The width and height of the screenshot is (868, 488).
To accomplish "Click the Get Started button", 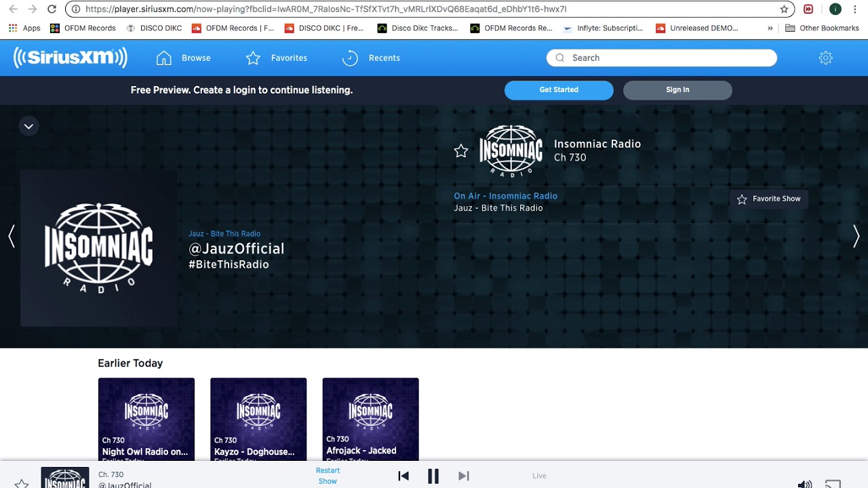I will tap(559, 89).
